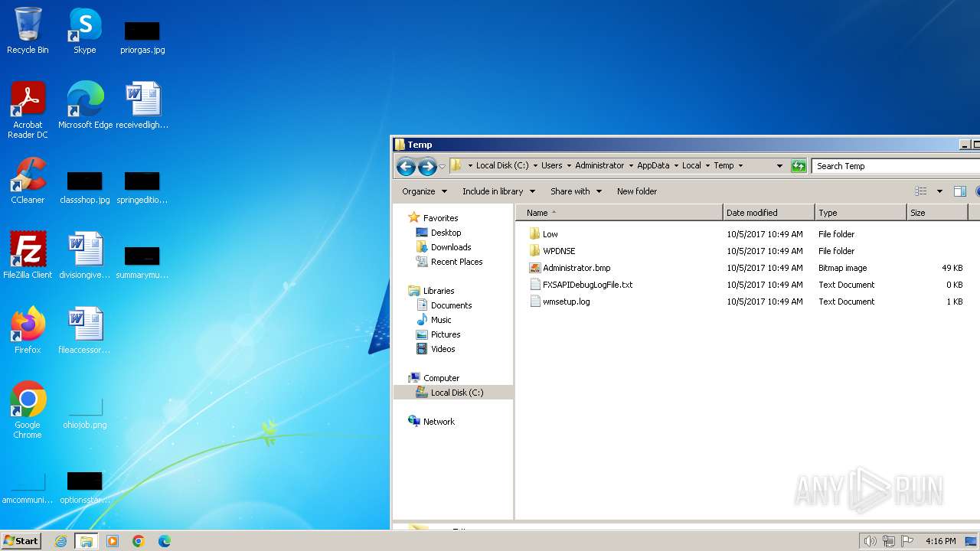Launch Skype from the desktop
The width and height of the screenshot is (980, 551).
click(84, 31)
